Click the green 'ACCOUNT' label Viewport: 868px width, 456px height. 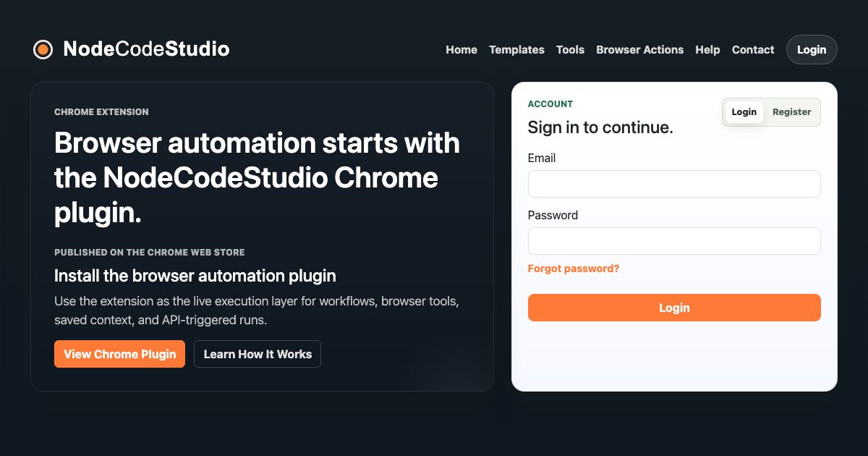[550, 104]
